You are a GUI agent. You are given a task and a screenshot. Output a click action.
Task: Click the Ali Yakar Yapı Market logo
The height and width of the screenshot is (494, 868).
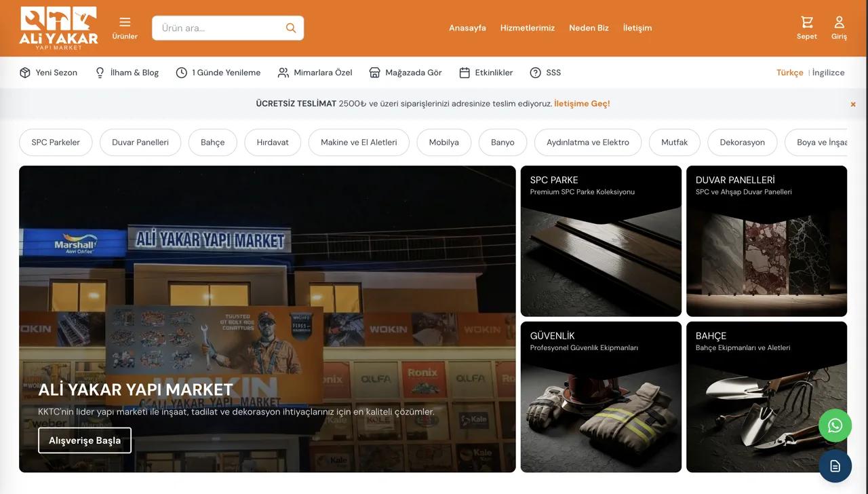58,28
